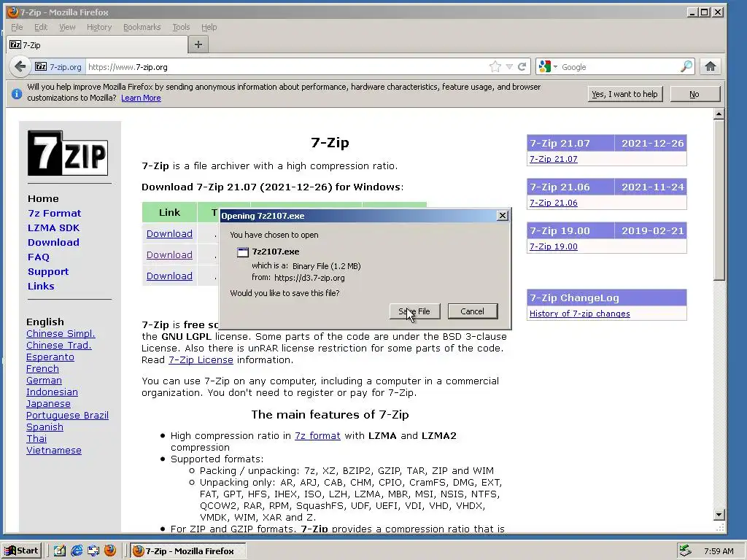Open the 7z format link in features
Screen dimensions: 747x560
317,436
